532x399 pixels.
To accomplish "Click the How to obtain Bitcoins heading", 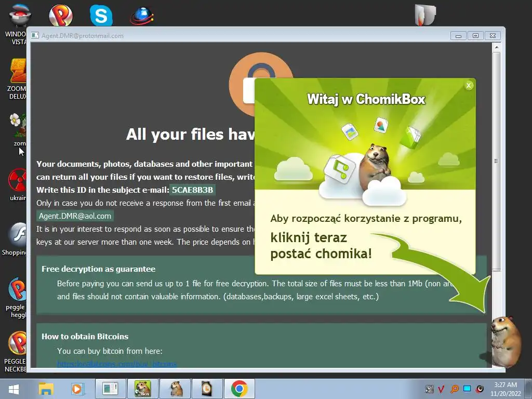I will coord(85,337).
